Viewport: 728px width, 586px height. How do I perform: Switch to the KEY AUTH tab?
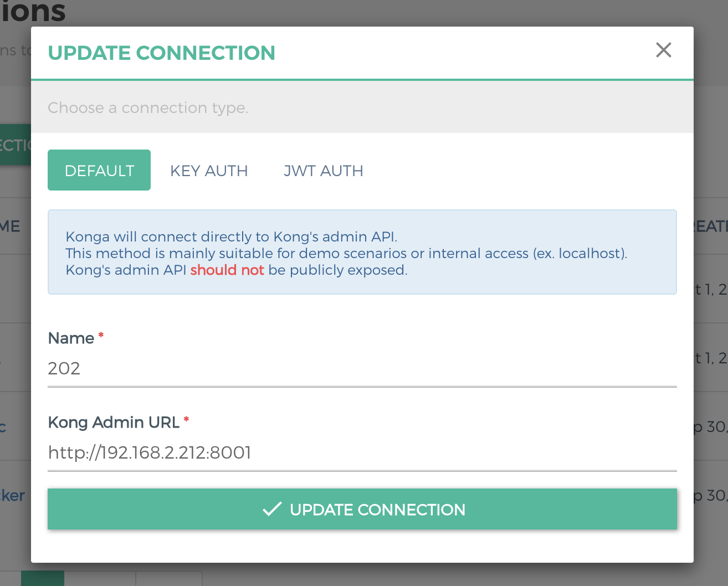pyautogui.click(x=209, y=171)
